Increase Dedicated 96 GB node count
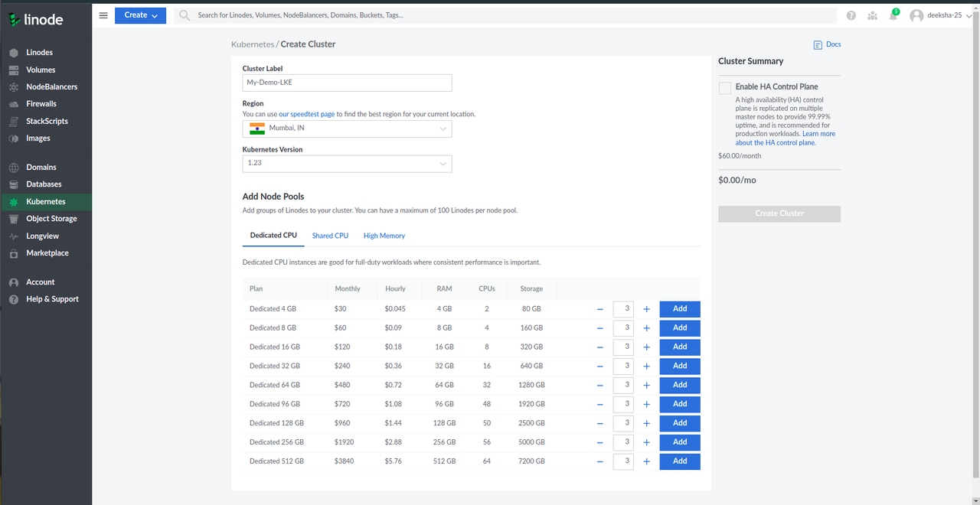Image resolution: width=980 pixels, height=505 pixels. click(646, 404)
